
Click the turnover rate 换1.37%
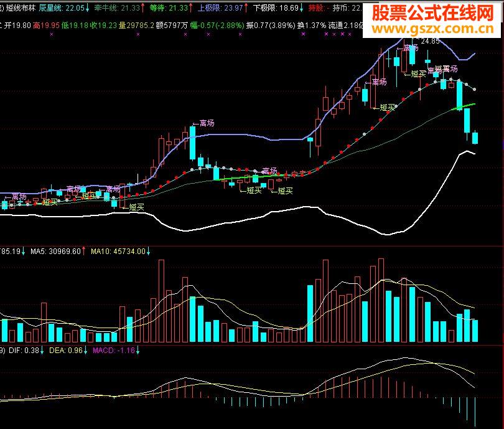312,25
